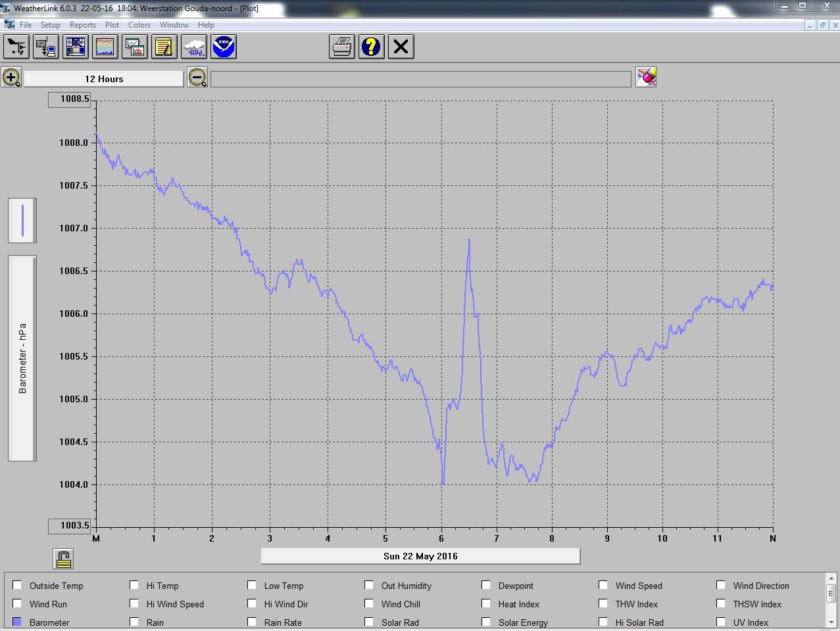The height and width of the screenshot is (631, 840).
Task: Click the 1003.5 lower scale value
Action: click(x=69, y=526)
